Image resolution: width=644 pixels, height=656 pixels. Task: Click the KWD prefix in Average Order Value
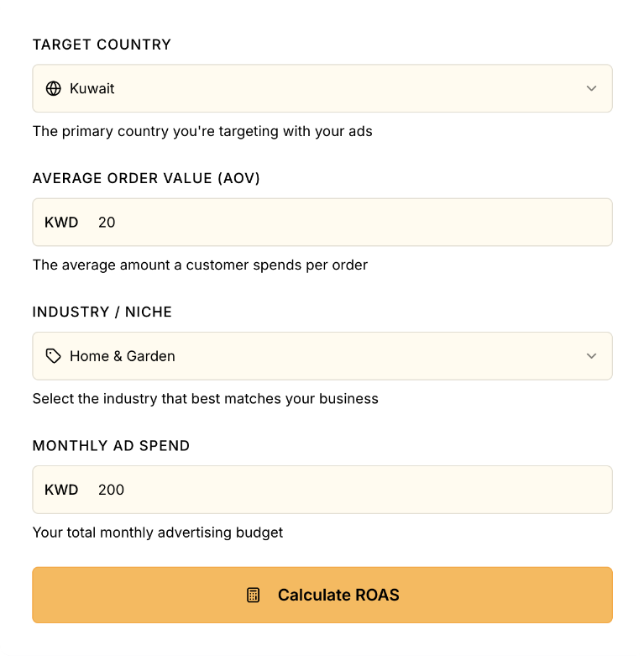coord(61,223)
